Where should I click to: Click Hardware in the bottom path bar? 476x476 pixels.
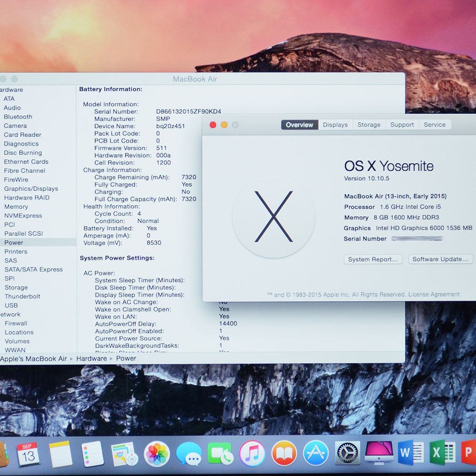coord(91,358)
